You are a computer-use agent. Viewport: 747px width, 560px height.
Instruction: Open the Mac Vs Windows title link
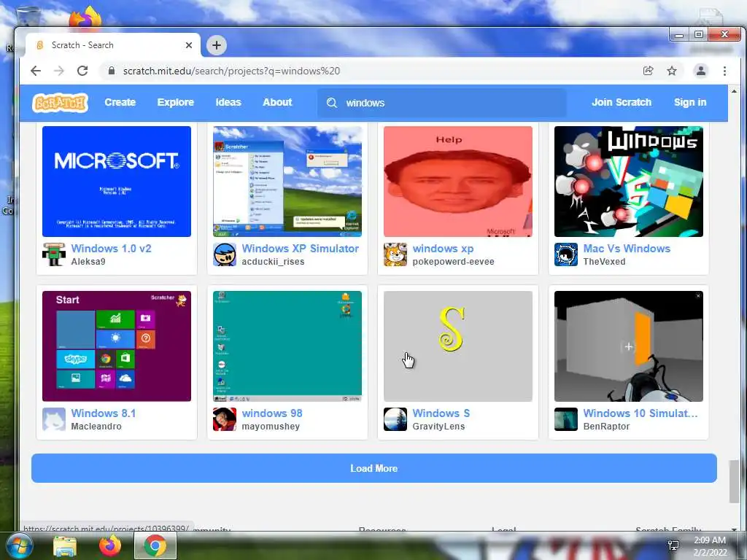coord(627,249)
